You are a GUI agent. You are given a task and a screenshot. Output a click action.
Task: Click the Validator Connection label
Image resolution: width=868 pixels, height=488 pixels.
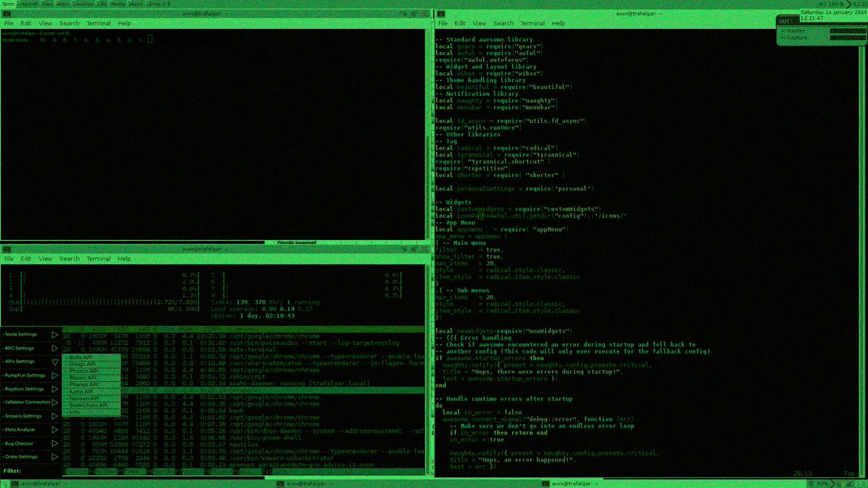(x=27, y=402)
